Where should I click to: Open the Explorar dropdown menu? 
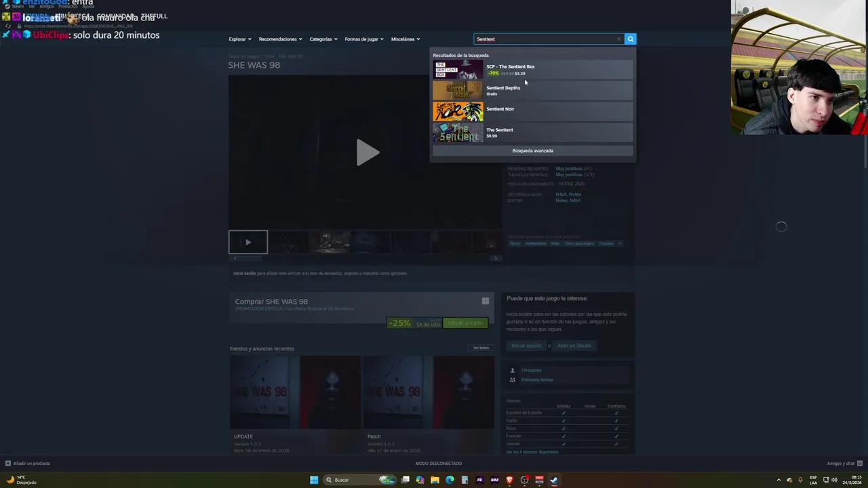pyautogui.click(x=240, y=39)
